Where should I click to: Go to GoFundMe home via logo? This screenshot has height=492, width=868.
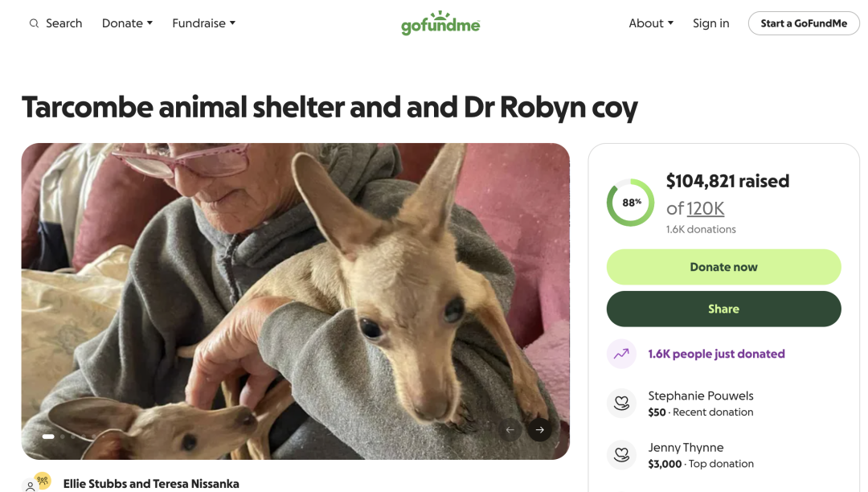[x=440, y=23]
